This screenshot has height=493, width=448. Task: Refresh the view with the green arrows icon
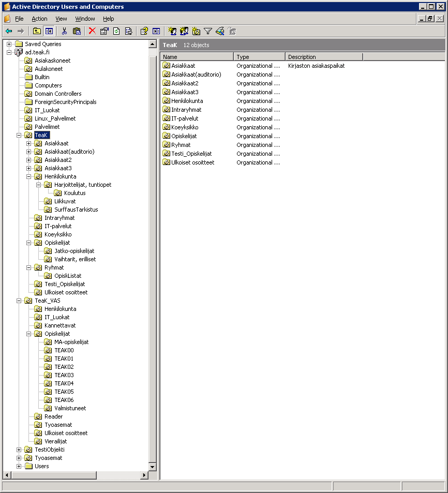pos(116,31)
